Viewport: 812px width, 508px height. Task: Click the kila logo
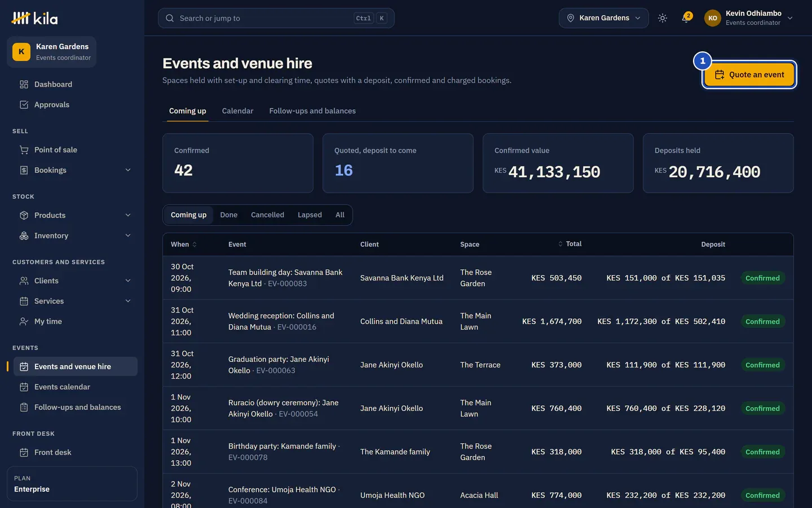point(34,18)
